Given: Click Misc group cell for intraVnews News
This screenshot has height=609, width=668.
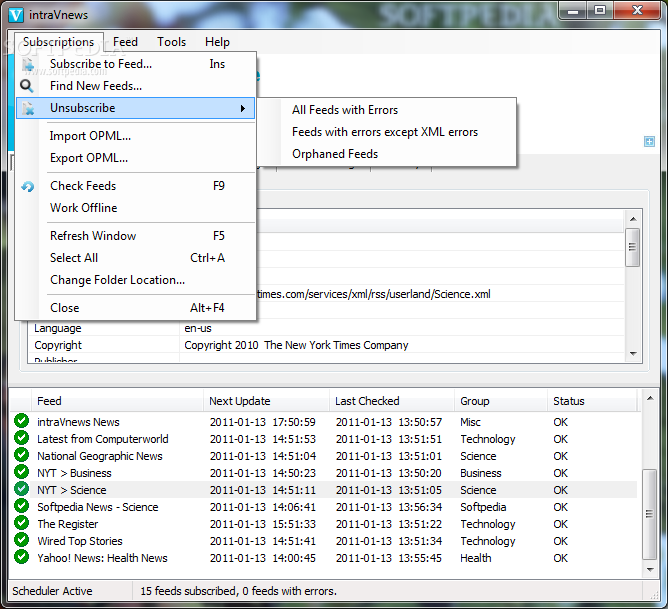Looking at the screenshot, I should (x=470, y=422).
